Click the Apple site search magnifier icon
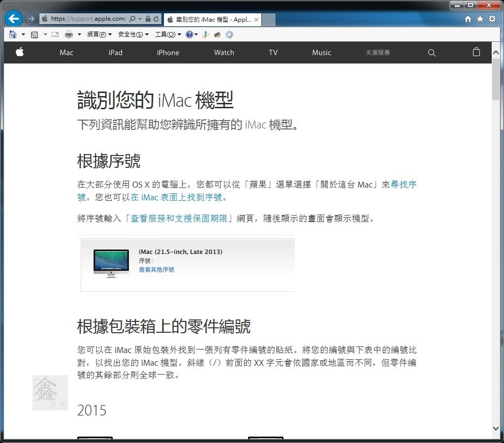The image size is (504, 443). point(432,53)
